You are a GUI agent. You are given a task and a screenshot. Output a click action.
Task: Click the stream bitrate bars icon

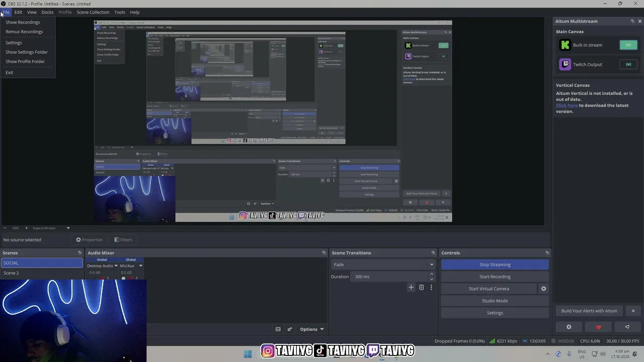(492, 341)
